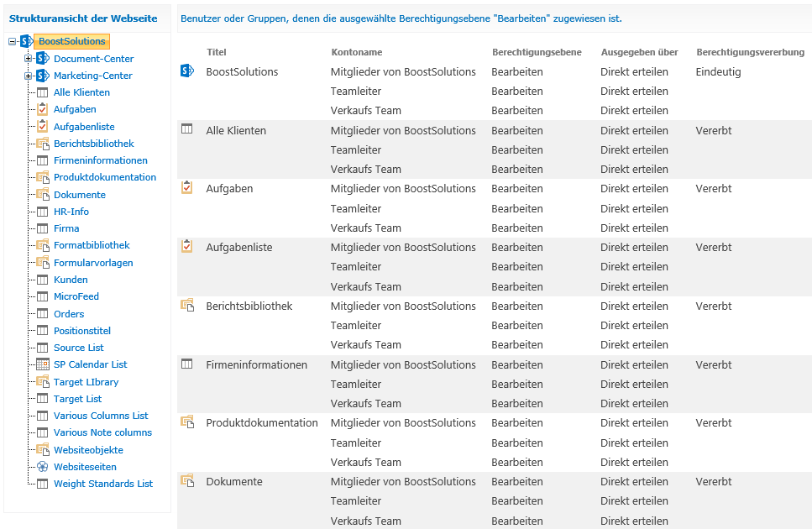Screen dimensions: 812x529
Task: Click the Berichtsbibliothek icon in permissions table
Action: tap(187, 305)
